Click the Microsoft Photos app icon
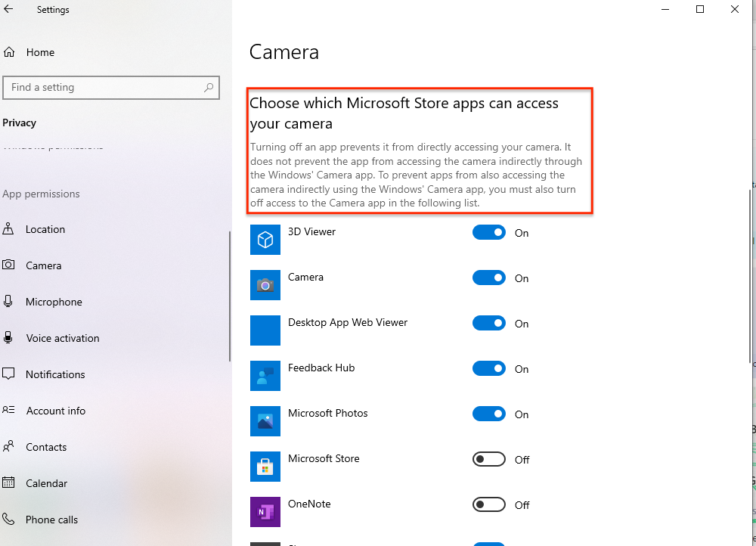The width and height of the screenshot is (756, 546). (265, 421)
